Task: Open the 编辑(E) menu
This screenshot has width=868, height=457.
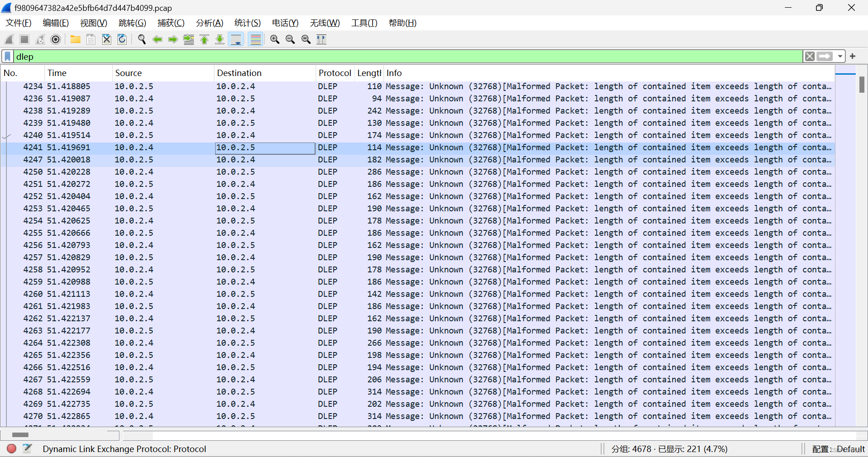Action: 56,23
